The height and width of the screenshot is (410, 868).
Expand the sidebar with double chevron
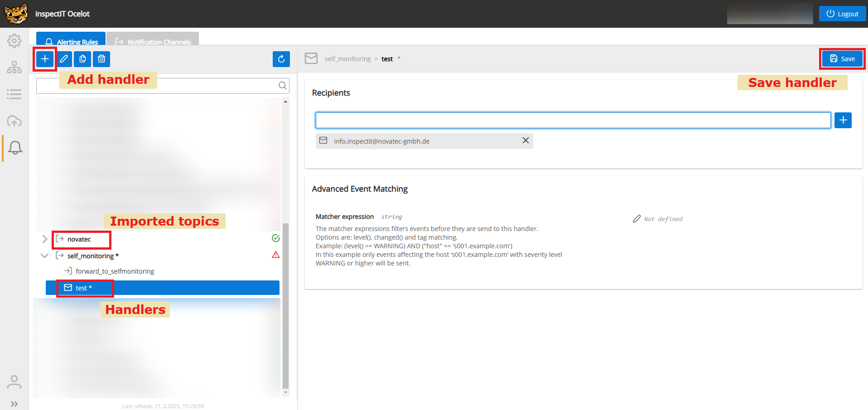point(14,404)
